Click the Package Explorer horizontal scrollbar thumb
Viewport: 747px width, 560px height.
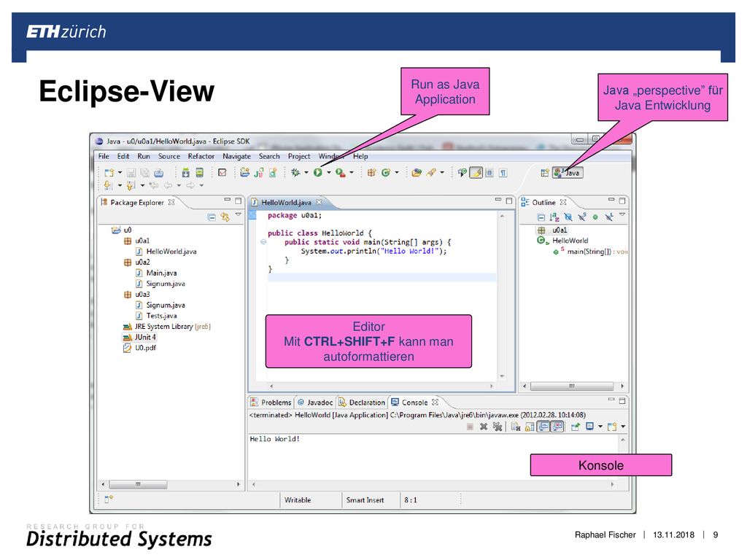coord(138,484)
